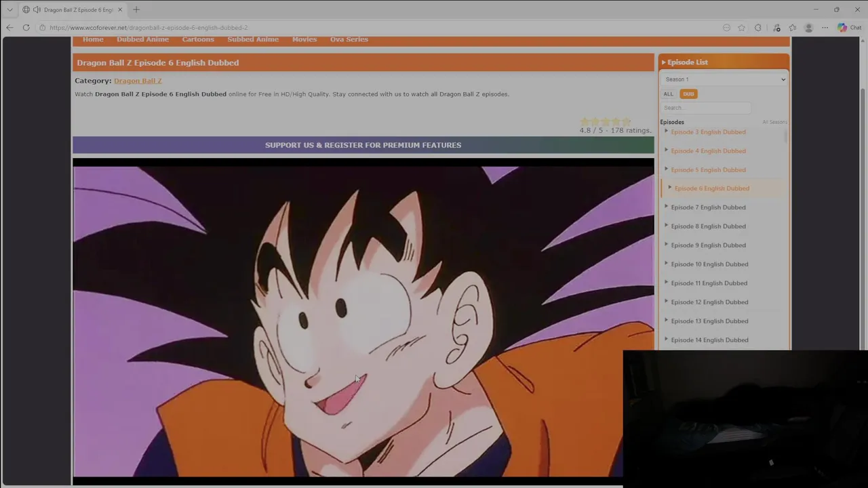Viewport: 868px width, 488px height.
Task: Click the Episode 6 English Dubbed highlighted link
Action: coord(712,188)
